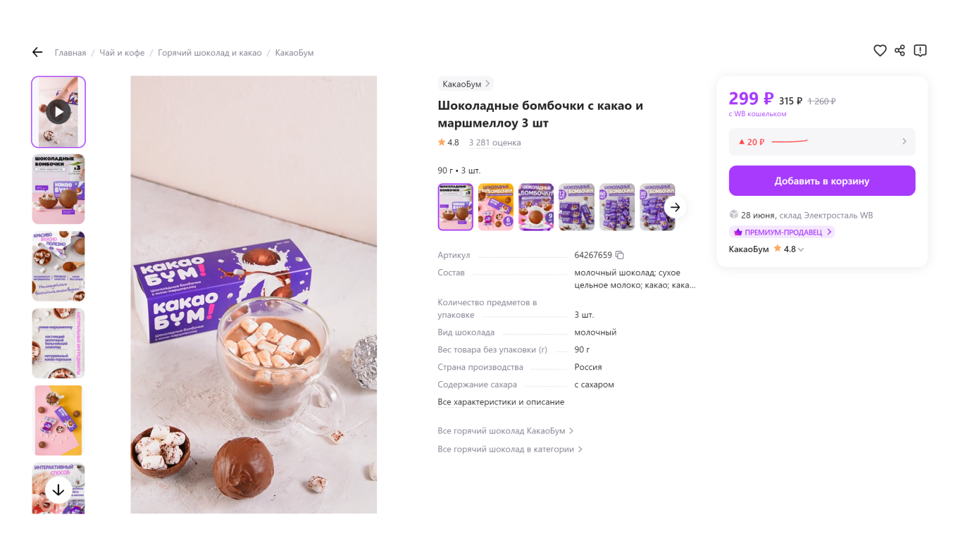Share the product via share icon
This screenshot has width=958, height=560.
[x=900, y=50]
